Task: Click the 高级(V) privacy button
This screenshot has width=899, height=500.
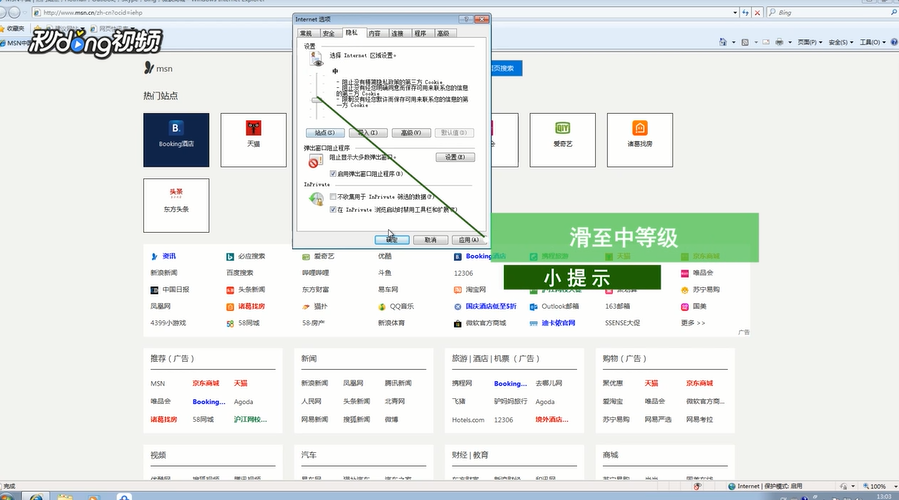Action: click(411, 132)
